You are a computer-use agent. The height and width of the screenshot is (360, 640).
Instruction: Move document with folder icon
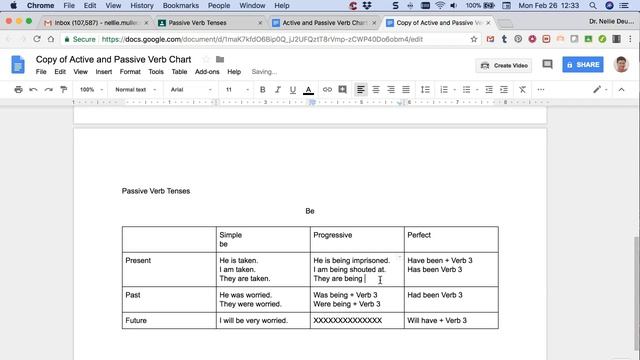220,60
